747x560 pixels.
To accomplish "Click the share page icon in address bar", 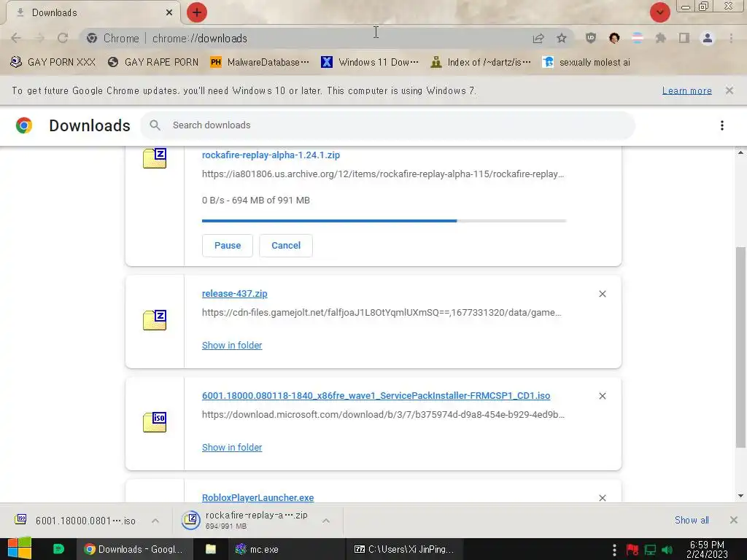I will click(x=538, y=38).
